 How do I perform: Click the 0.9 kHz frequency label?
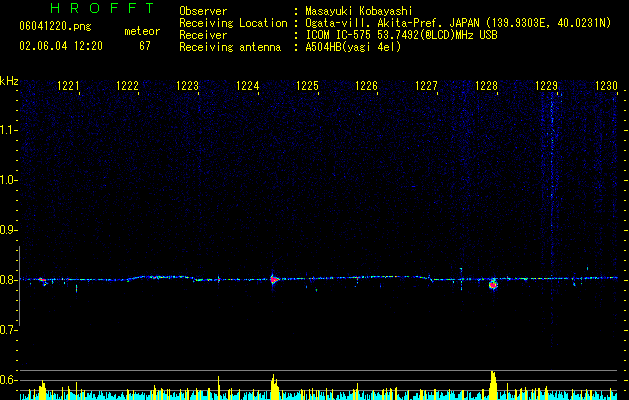(x=8, y=230)
